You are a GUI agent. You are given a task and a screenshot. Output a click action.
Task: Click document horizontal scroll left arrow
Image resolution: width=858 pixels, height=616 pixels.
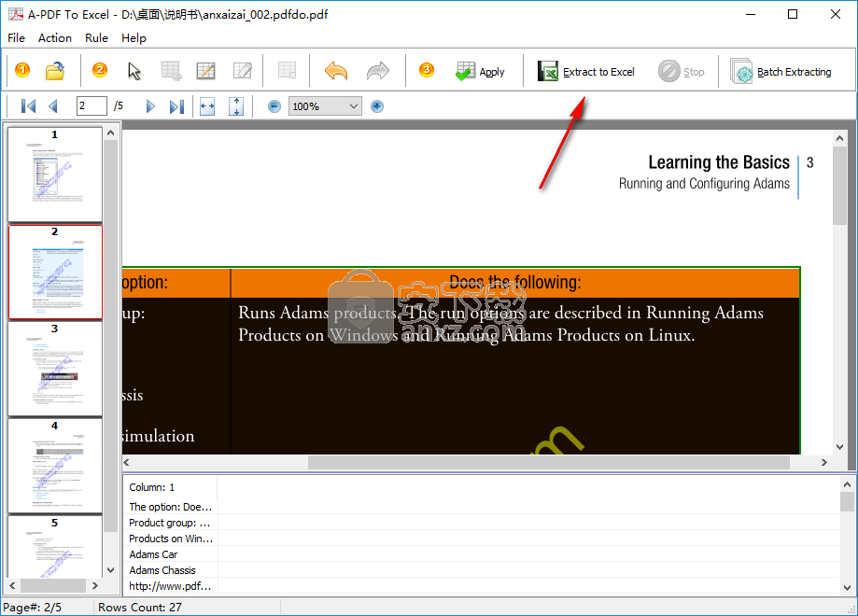coord(126,462)
